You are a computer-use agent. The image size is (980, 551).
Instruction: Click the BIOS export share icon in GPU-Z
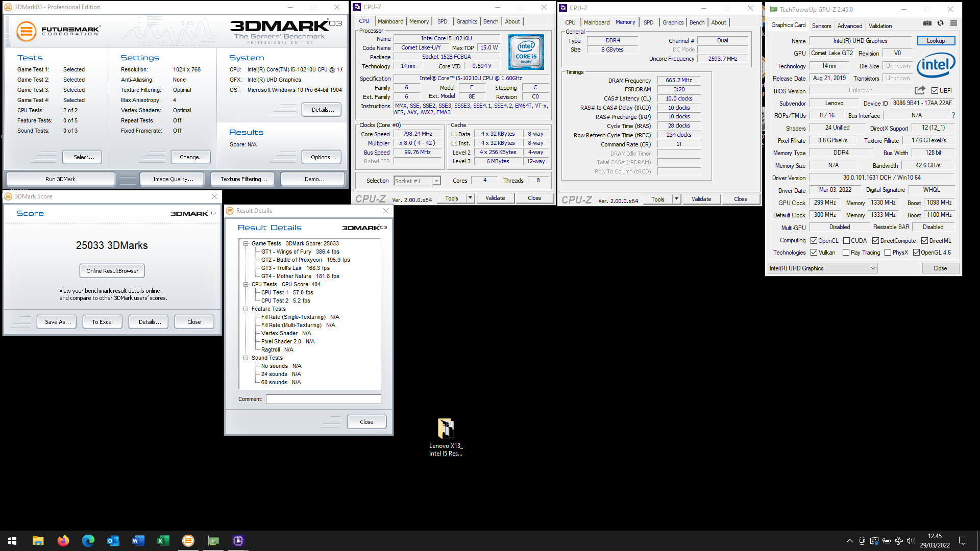click(920, 90)
